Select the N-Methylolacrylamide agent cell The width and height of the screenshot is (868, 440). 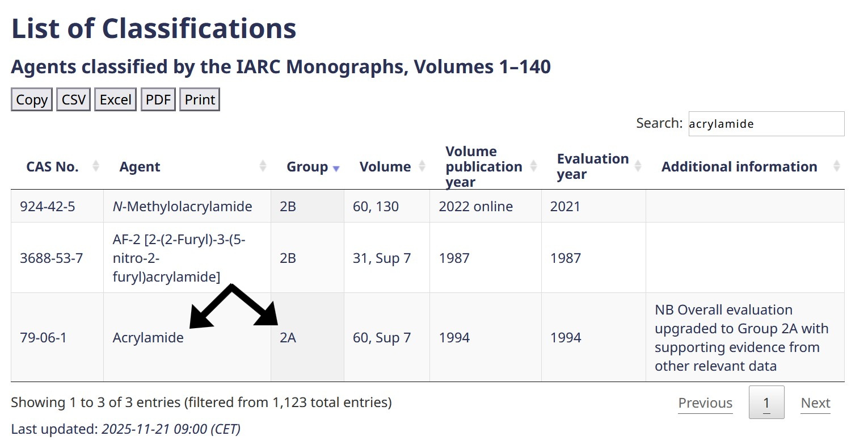click(182, 206)
